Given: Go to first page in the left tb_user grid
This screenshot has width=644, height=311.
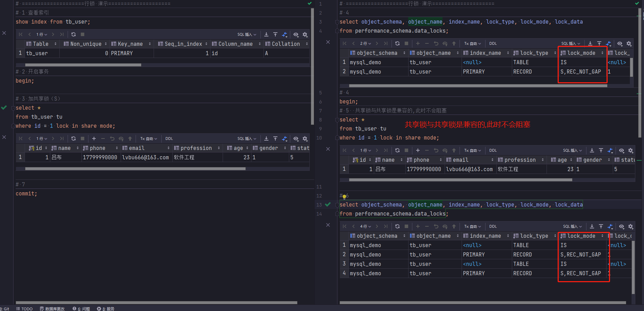Looking at the screenshot, I should click(x=21, y=138).
